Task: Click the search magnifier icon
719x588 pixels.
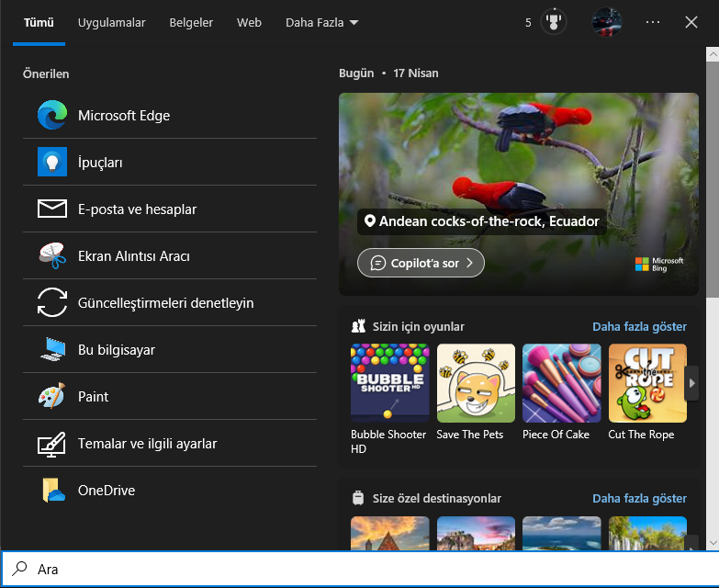Action: 19,569
